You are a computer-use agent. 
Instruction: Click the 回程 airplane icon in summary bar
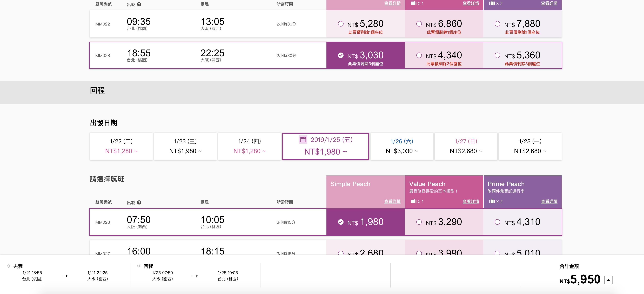click(x=139, y=266)
